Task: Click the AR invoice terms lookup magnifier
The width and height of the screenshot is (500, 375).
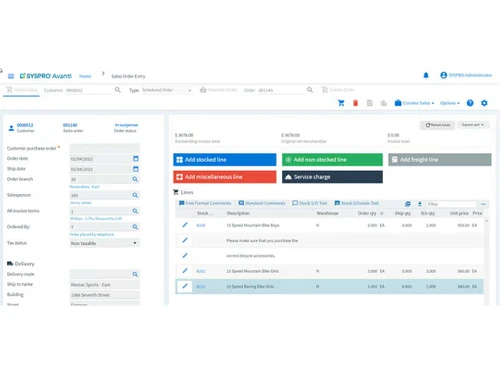Action: pyautogui.click(x=135, y=211)
